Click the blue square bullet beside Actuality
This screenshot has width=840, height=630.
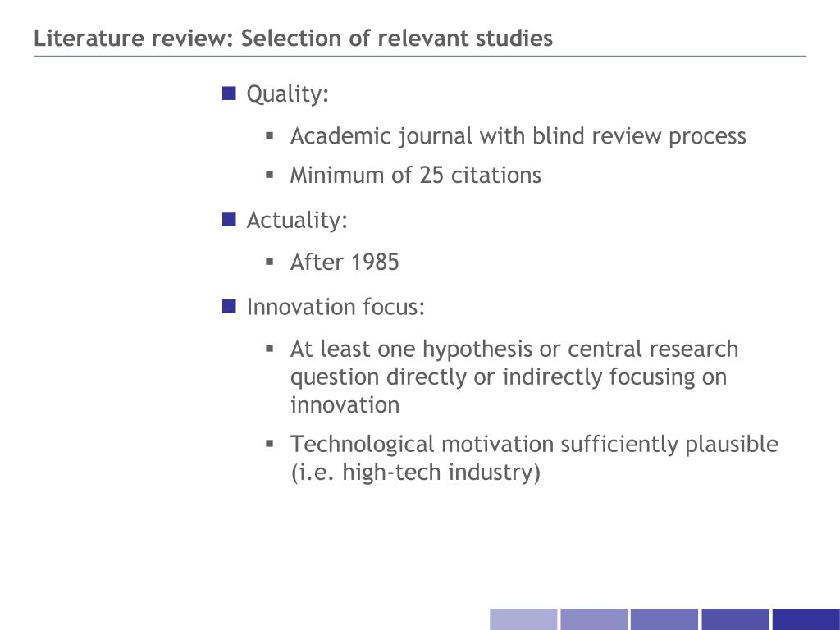click(x=230, y=220)
